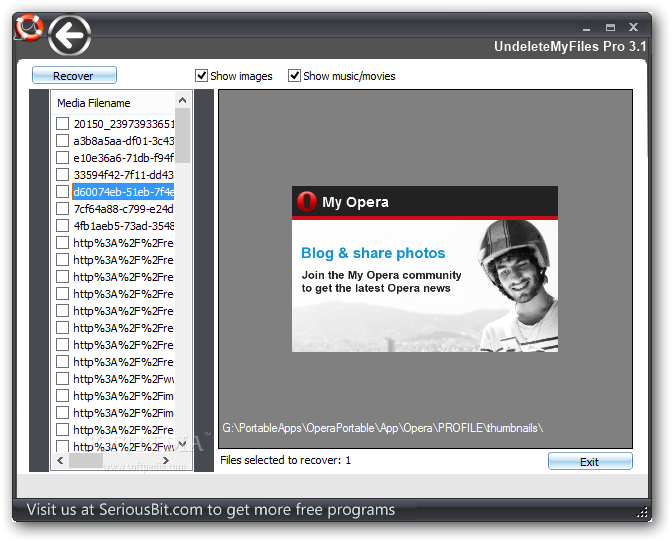Click the thumbnails folder path text
This screenshot has height=542, width=672.
(x=383, y=428)
